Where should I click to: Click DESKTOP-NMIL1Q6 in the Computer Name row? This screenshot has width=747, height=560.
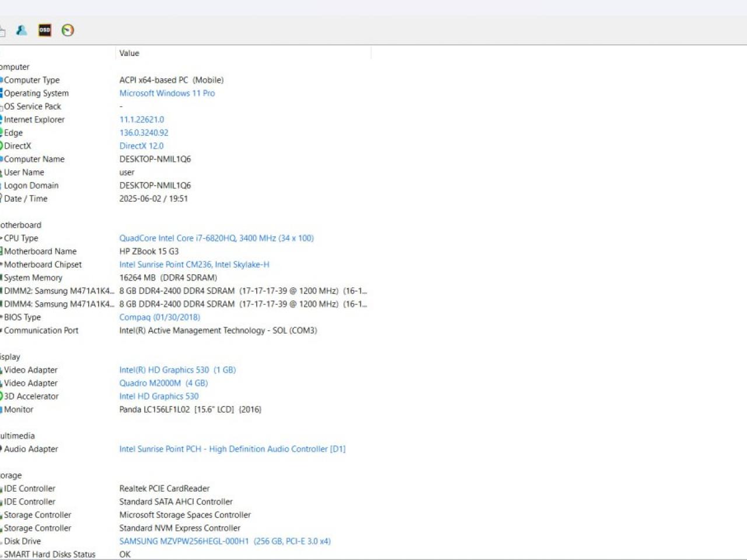pyautogui.click(x=155, y=159)
